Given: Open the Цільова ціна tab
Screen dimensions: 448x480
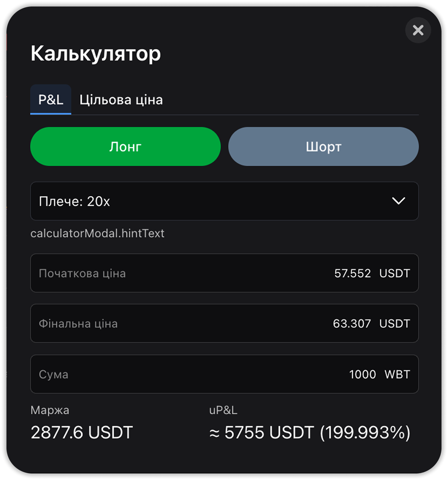Looking at the screenshot, I should (121, 100).
